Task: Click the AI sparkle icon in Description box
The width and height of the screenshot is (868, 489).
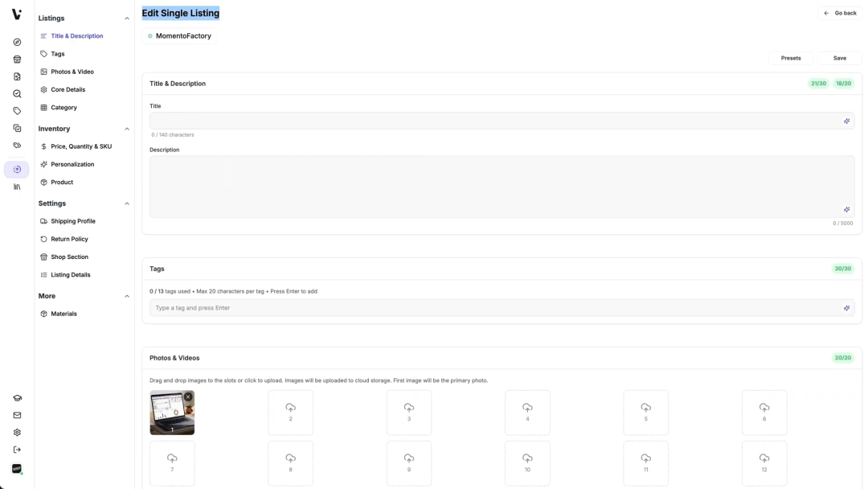Action: click(x=846, y=210)
